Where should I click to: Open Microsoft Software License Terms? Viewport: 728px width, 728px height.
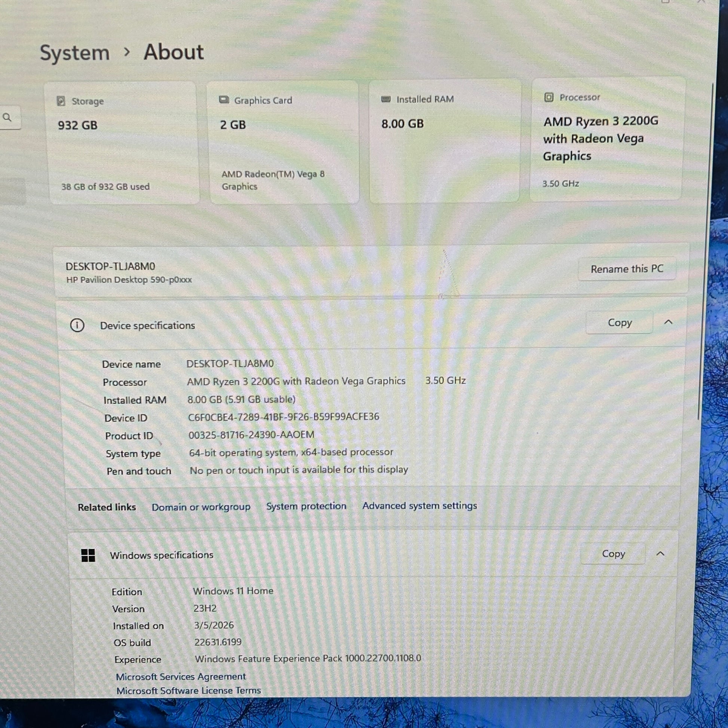[189, 691]
